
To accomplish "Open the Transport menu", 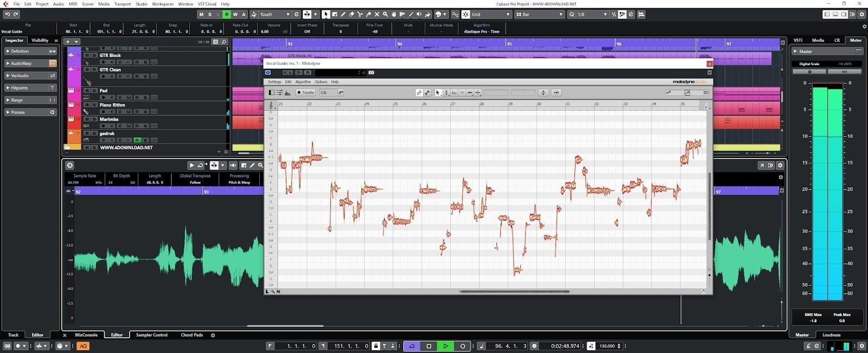I will (122, 4).
